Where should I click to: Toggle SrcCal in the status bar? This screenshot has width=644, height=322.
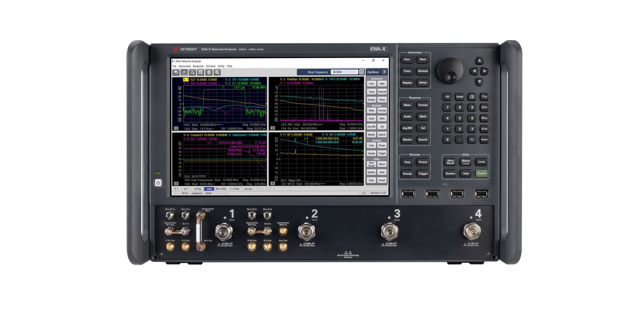tap(248, 189)
